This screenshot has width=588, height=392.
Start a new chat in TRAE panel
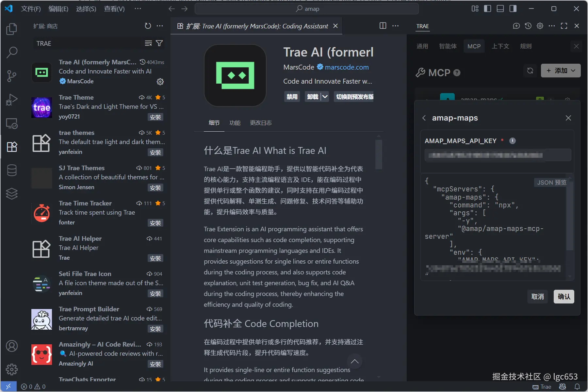click(x=516, y=26)
